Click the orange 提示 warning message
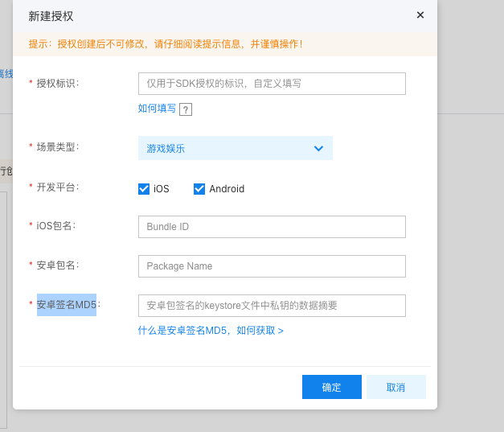Viewport: 504px width, 432px height. coord(166,44)
